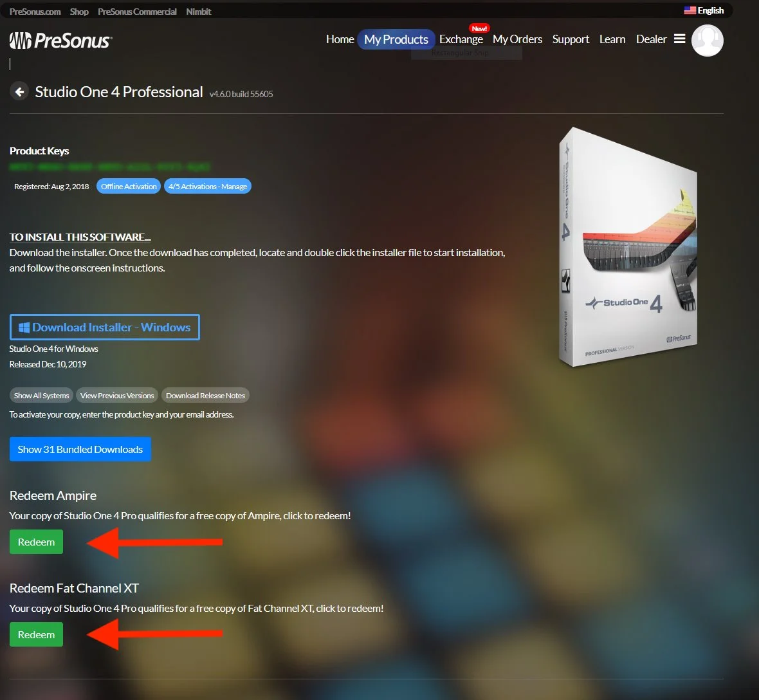
Task: Open the My Products tab
Action: click(396, 39)
